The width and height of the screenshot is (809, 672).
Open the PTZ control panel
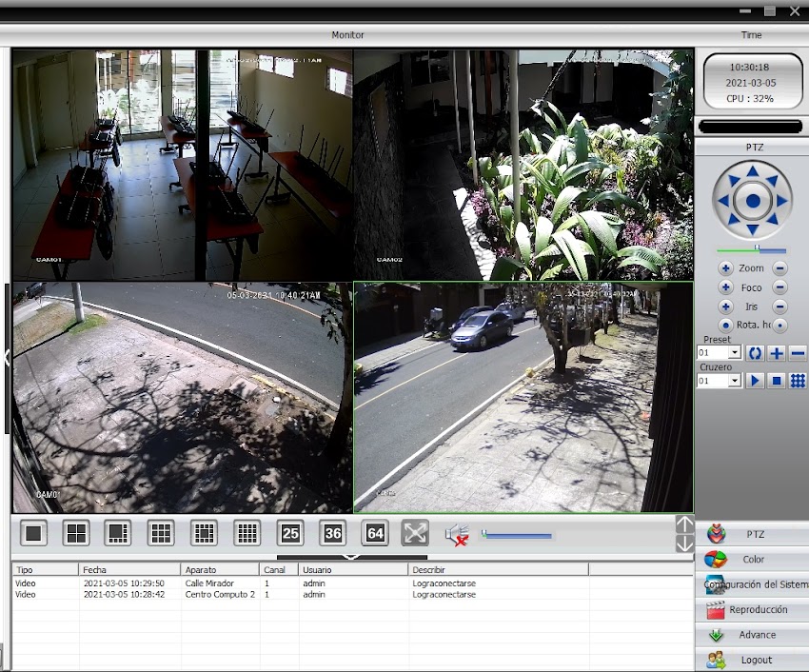[755, 533]
